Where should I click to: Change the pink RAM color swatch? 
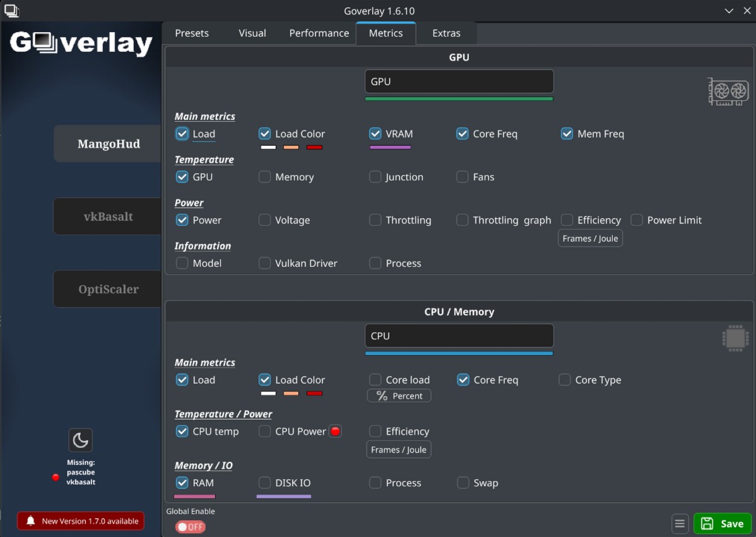point(195,497)
